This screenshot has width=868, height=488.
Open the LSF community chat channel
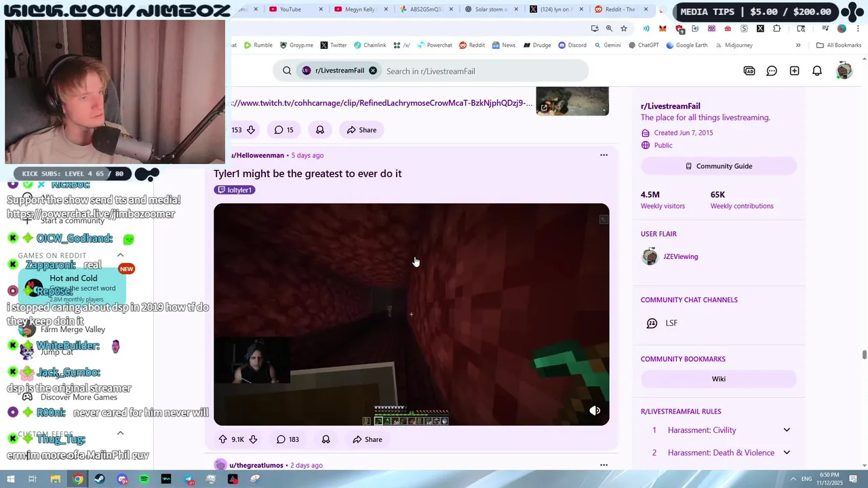[x=671, y=323]
